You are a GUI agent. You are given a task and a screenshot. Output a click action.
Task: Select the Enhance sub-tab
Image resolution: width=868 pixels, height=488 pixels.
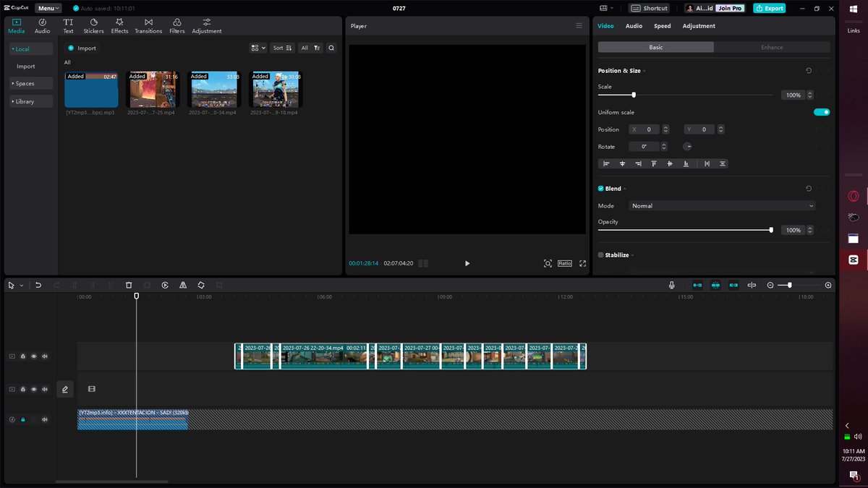tap(772, 47)
